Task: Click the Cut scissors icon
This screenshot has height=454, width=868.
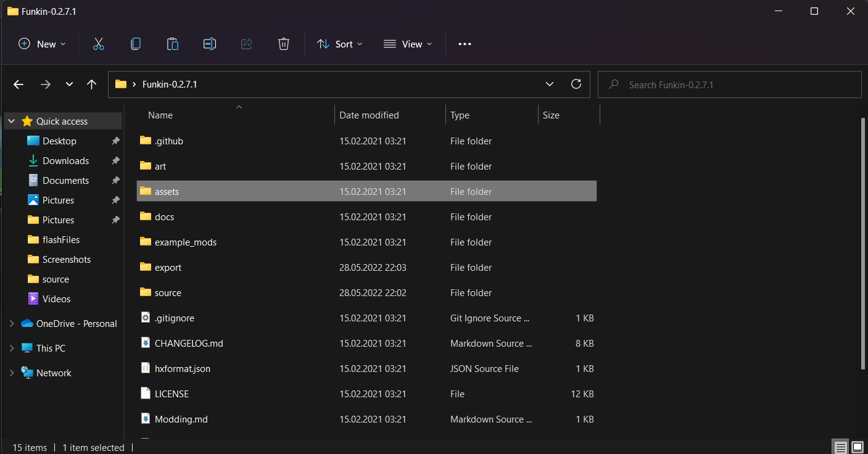Action: (99, 44)
